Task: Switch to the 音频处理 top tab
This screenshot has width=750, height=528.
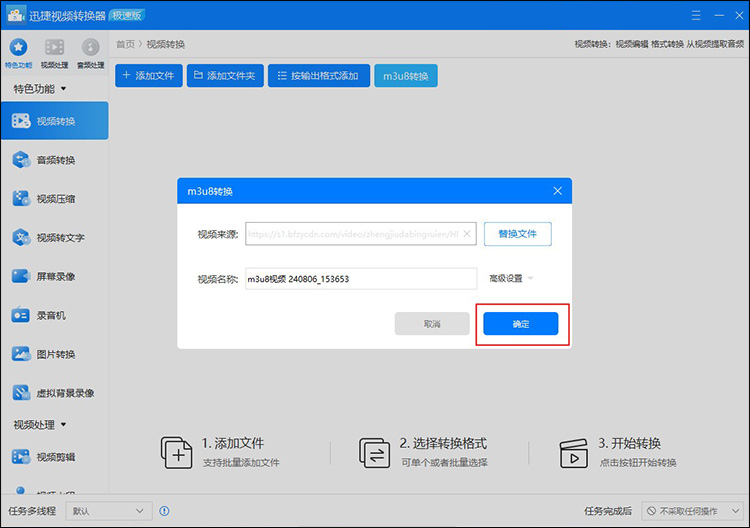Action: 90,53
